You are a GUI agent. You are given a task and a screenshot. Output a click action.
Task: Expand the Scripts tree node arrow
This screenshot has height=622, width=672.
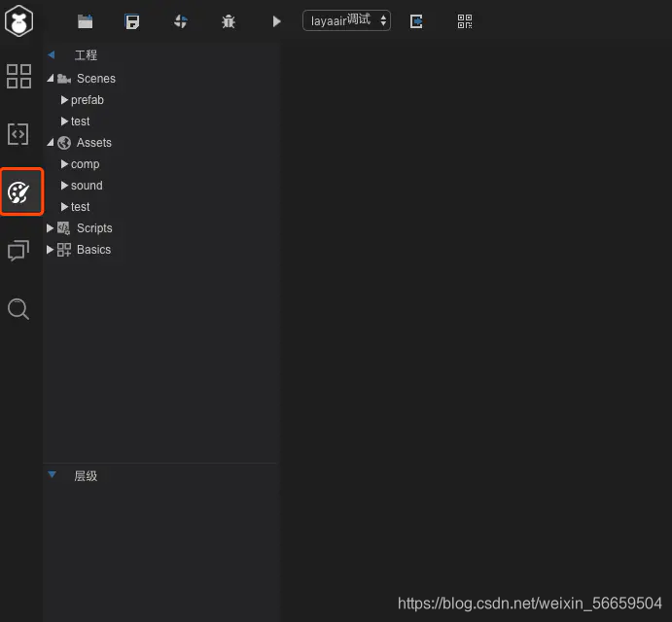click(50, 227)
